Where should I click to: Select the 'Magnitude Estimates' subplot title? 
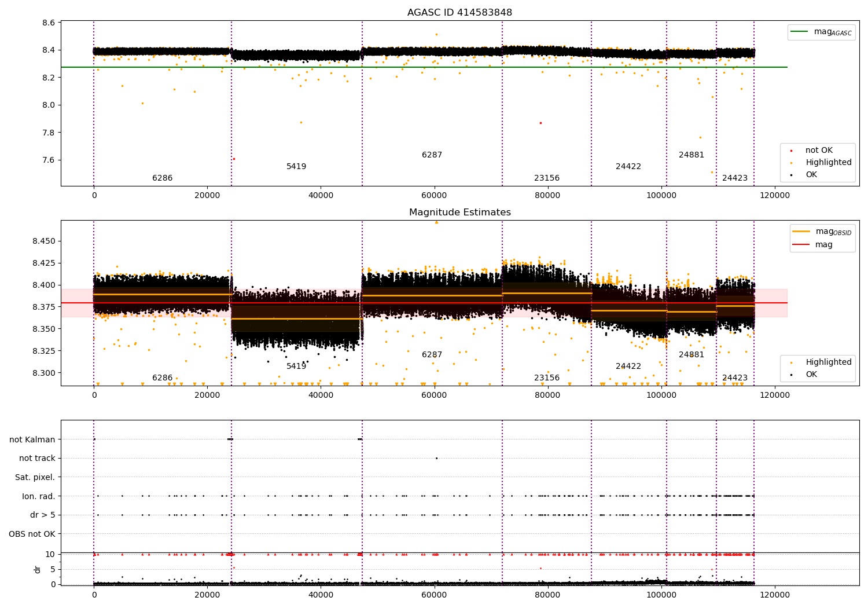(x=459, y=213)
